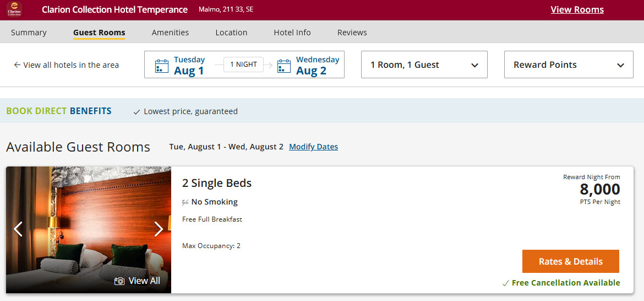Viewport: 644px width, 301px height.
Task: Click the check-out calendar icon
Action: [x=284, y=66]
